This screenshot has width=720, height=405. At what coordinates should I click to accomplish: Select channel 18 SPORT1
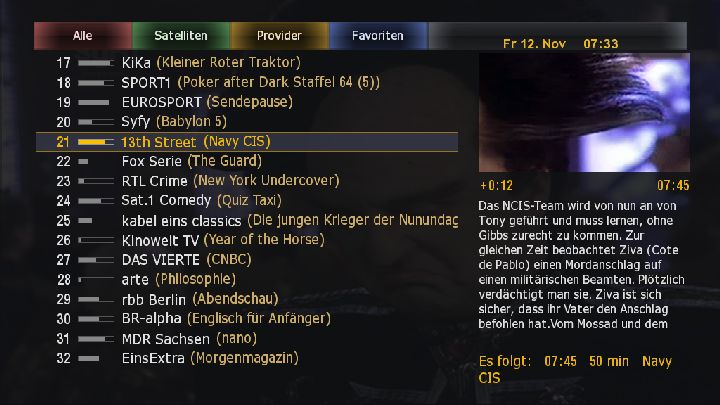point(247,83)
